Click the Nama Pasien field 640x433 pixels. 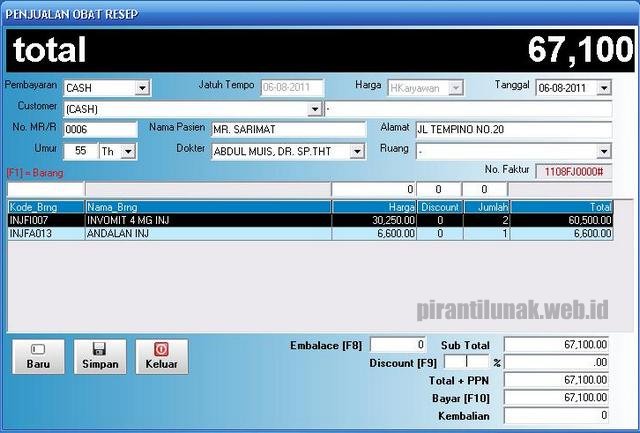coord(289,130)
